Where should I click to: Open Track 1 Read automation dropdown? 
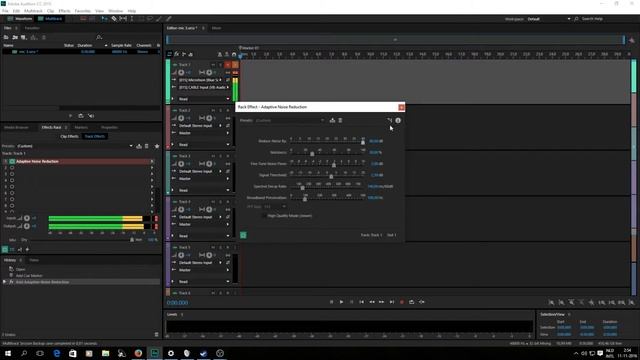(203, 99)
